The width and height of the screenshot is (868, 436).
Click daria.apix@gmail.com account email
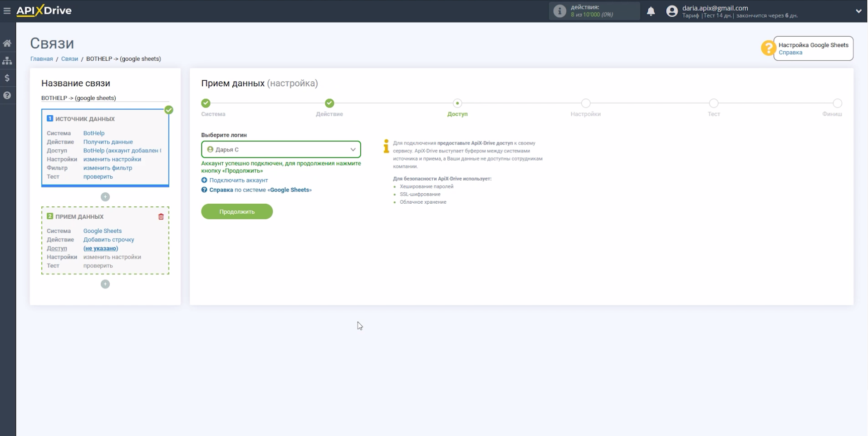pyautogui.click(x=715, y=8)
